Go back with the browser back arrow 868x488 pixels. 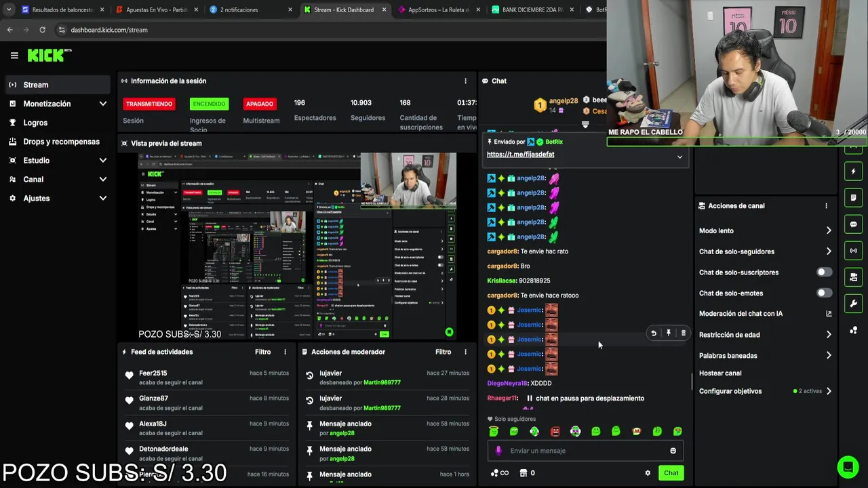pyautogui.click(x=9, y=30)
